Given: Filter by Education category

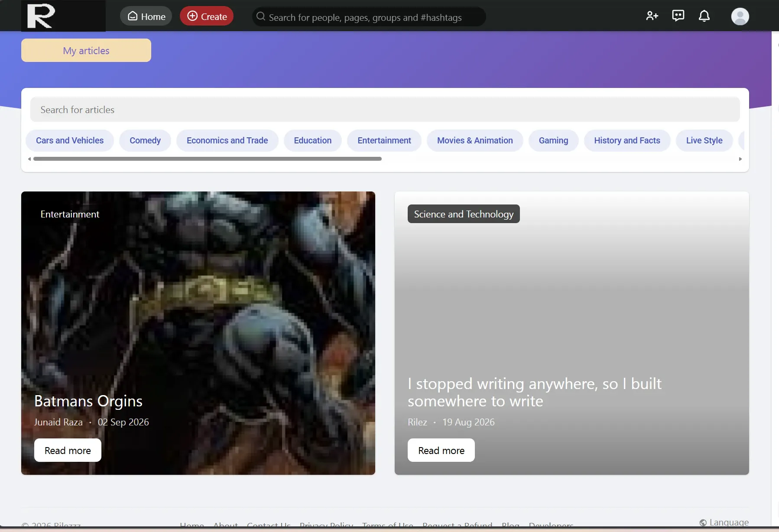Looking at the screenshot, I should coord(313,140).
